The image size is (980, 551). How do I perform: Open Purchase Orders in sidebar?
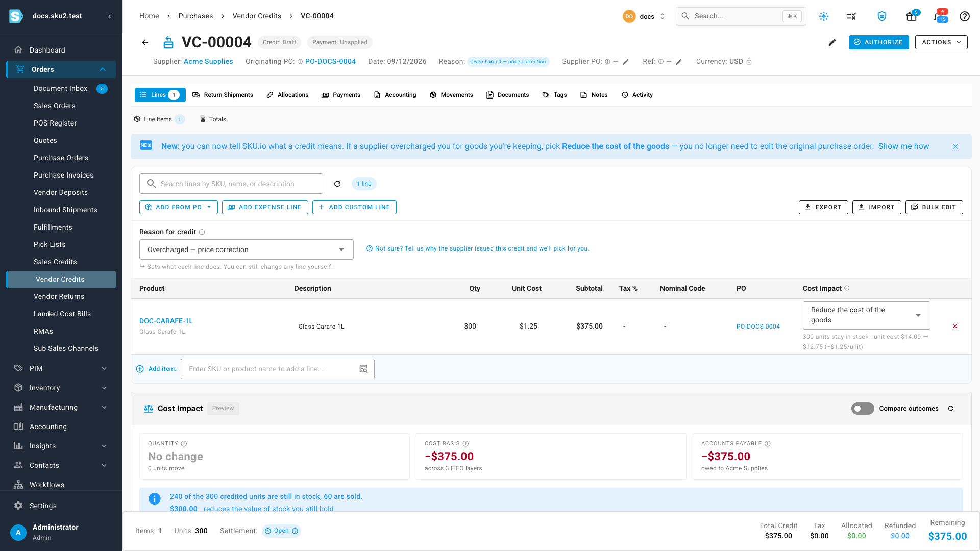tap(61, 158)
